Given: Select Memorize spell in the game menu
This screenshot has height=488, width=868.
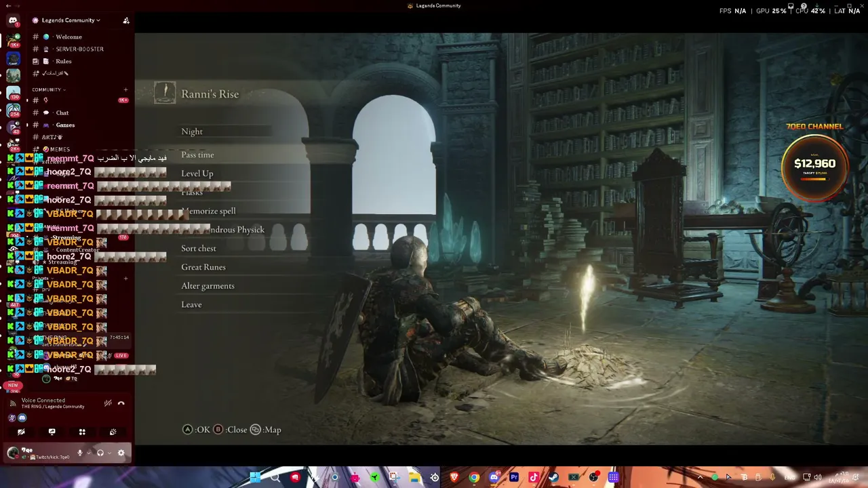Looking at the screenshot, I should click(209, 211).
